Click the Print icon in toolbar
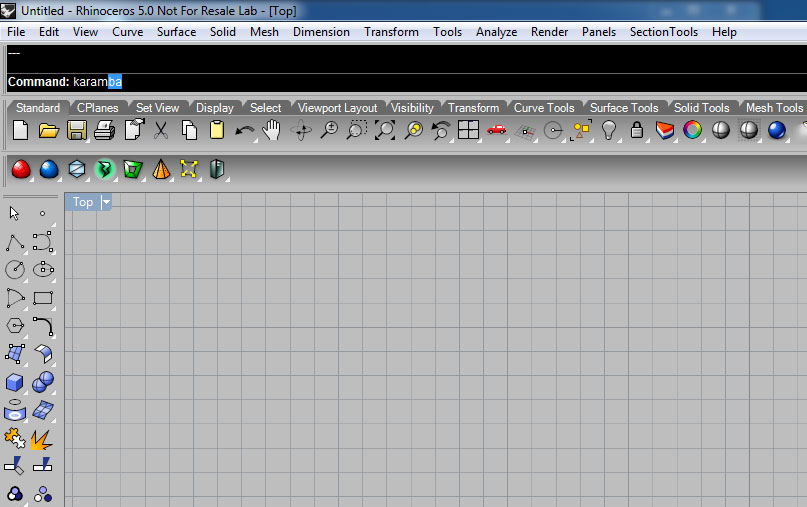 click(104, 130)
